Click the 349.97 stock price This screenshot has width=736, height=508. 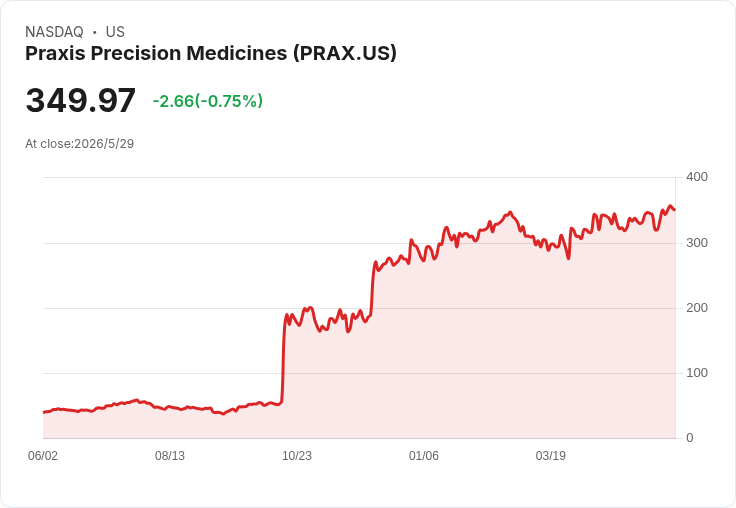tap(80, 100)
